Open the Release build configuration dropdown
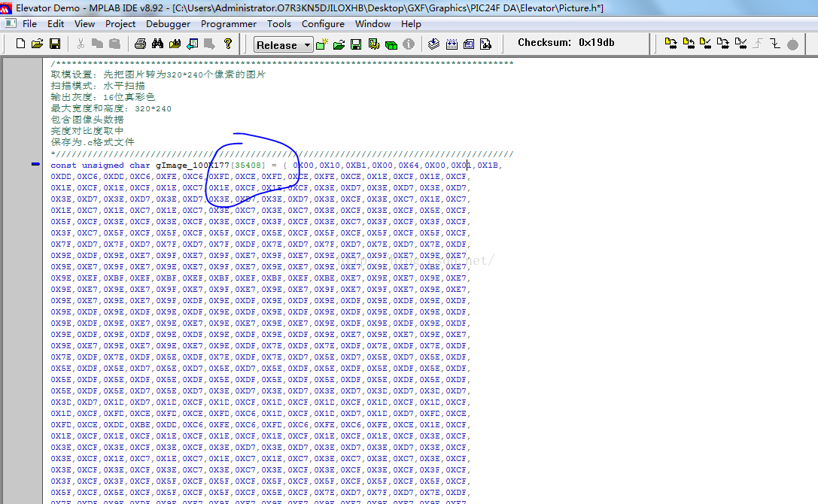The width and height of the screenshot is (818, 504). pos(283,45)
